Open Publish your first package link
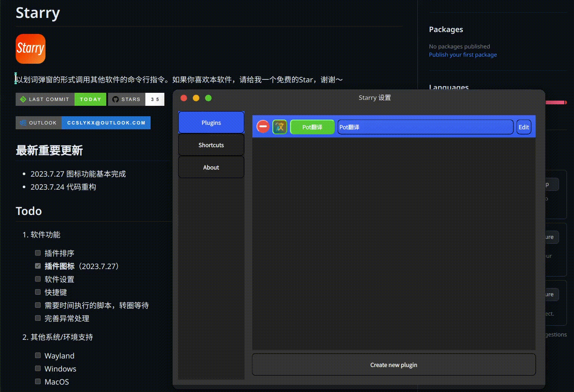Screen dimensions: 574x392 (463, 54)
